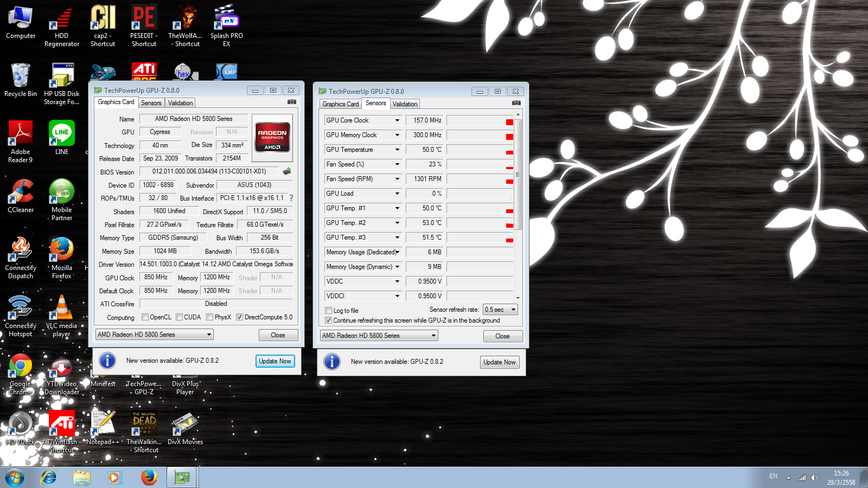Click Update Now below the Graphics Card window
This screenshot has height=488, width=868.
275,361
